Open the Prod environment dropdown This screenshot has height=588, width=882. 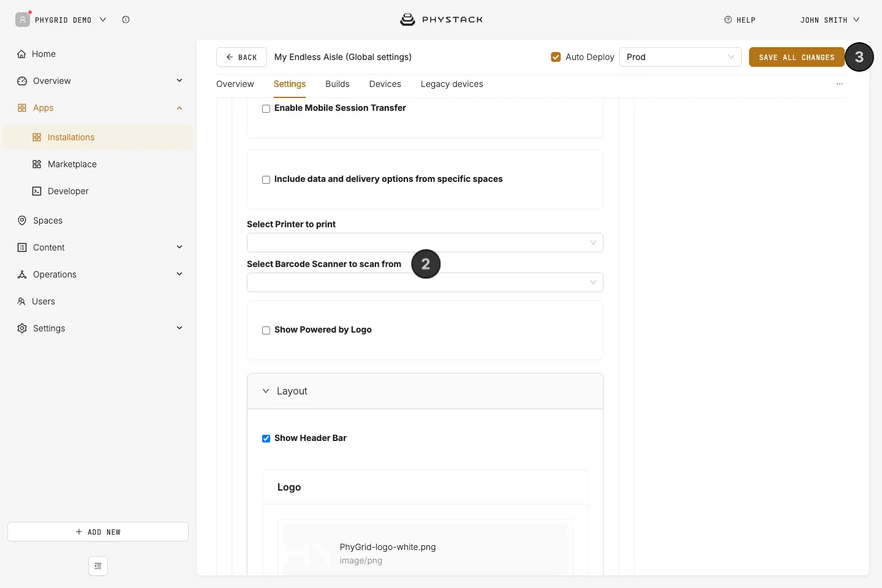click(x=680, y=57)
